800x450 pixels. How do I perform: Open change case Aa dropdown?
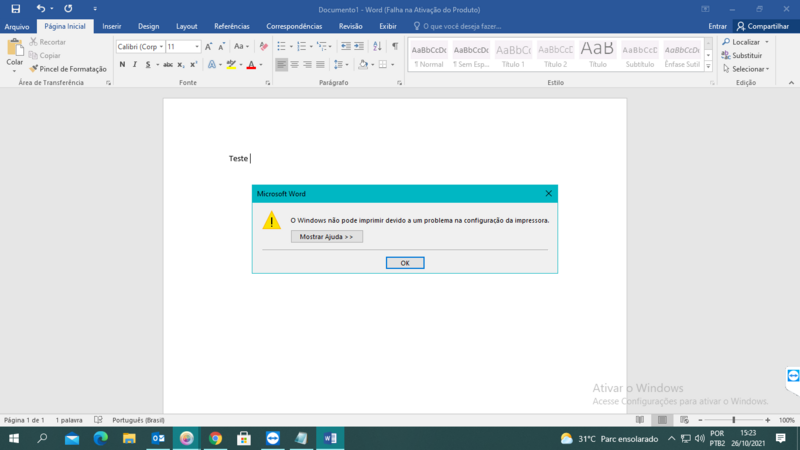click(x=241, y=46)
